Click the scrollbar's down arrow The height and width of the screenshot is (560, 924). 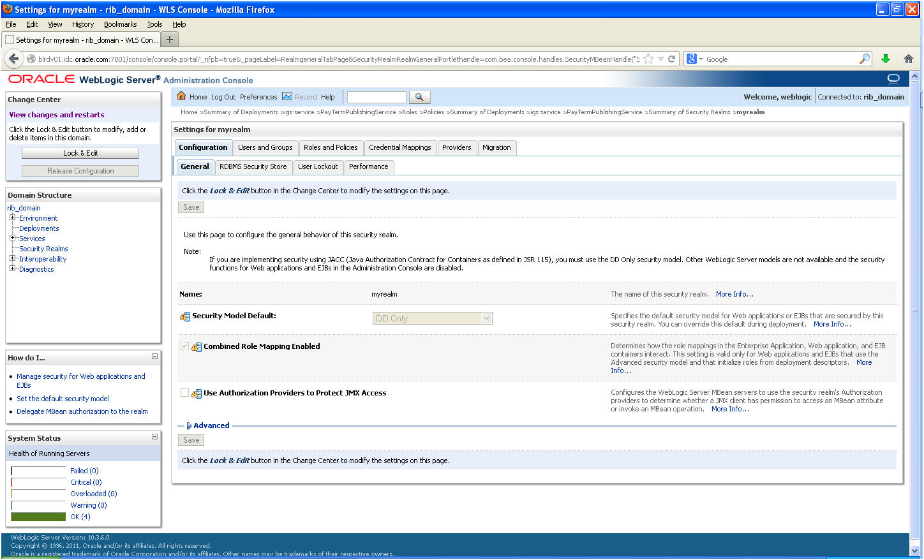point(914,550)
